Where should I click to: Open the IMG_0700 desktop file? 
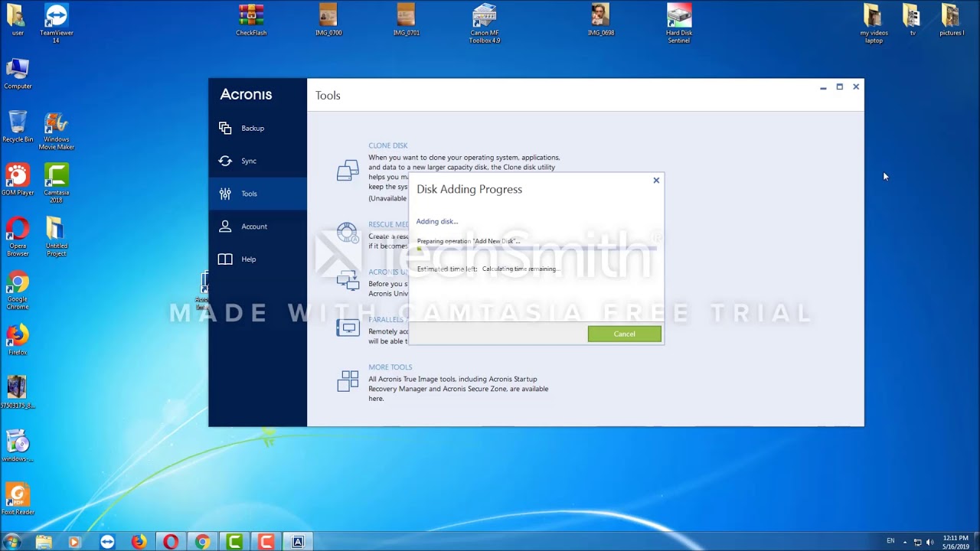tap(328, 21)
